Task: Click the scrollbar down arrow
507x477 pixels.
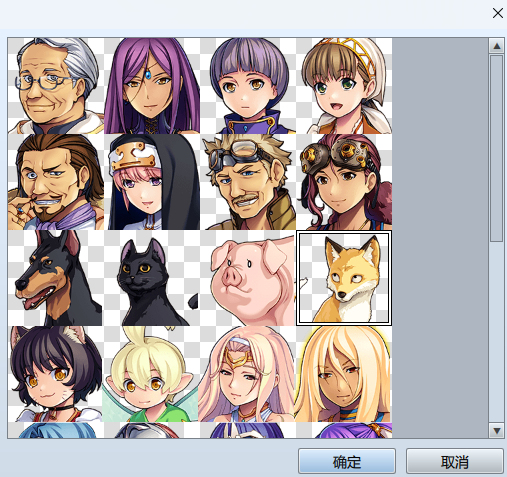Action: [497, 431]
